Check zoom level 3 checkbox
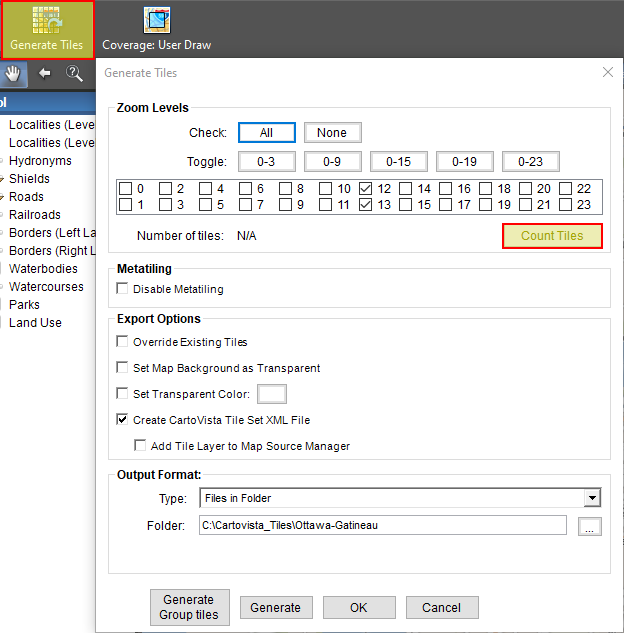 165,205
